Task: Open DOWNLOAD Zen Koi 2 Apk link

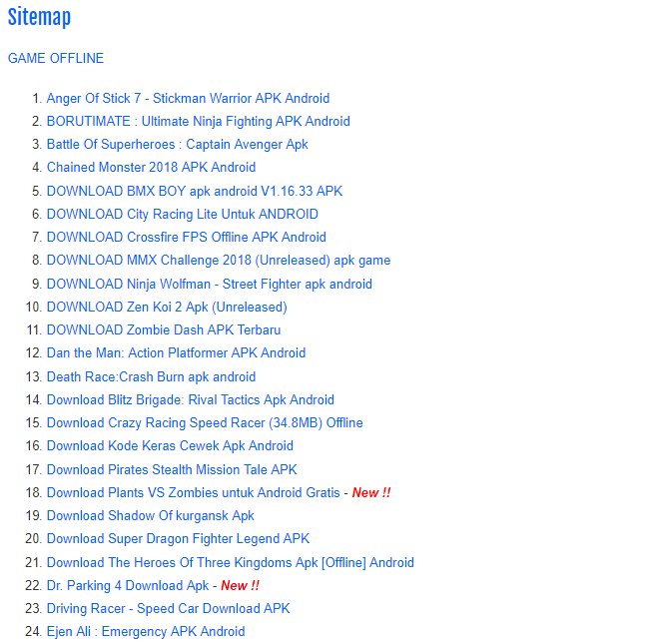Action: [166, 307]
